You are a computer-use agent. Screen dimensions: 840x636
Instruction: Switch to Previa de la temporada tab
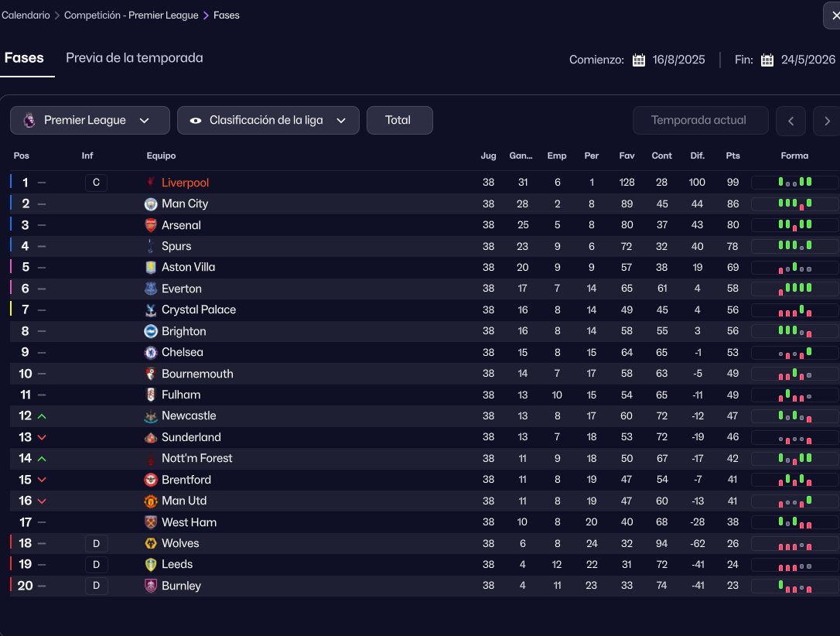coord(135,58)
